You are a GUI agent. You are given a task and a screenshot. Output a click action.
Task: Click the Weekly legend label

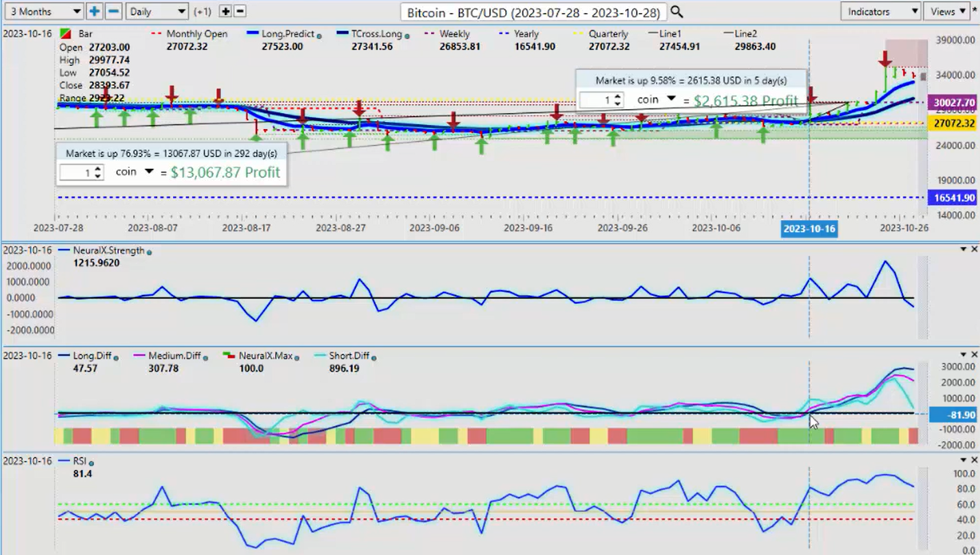click(x=454, y=34)
